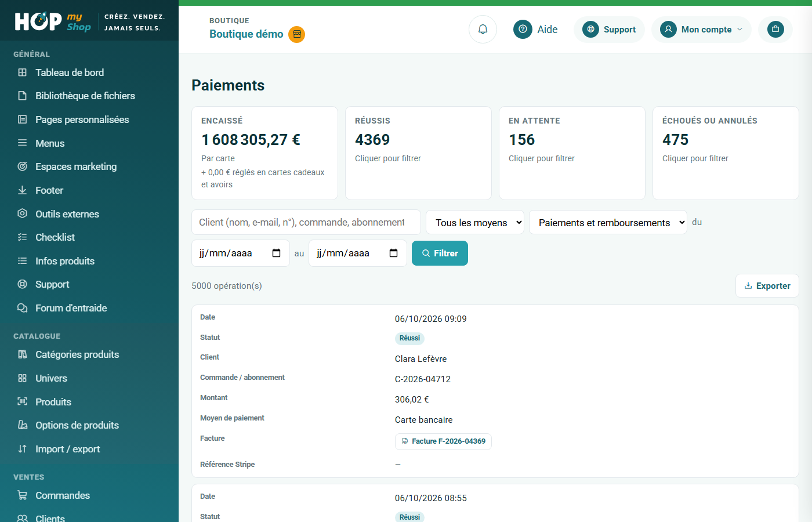The width and height of the screenshot is (812, 522).
Task: Open invoice Facture F-2026-04369
Action: [443, 441]
